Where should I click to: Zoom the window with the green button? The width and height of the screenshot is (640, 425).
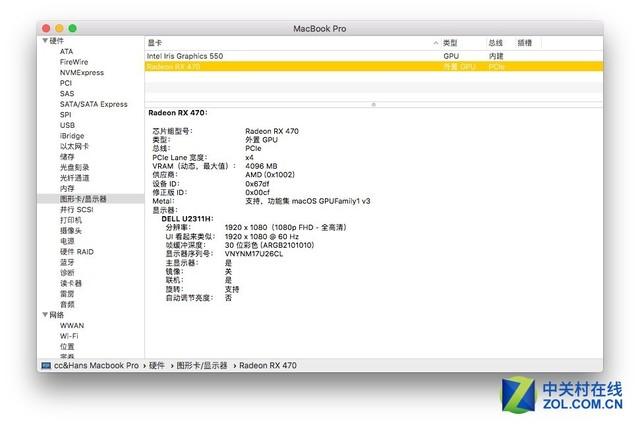(x=73, y=28)
